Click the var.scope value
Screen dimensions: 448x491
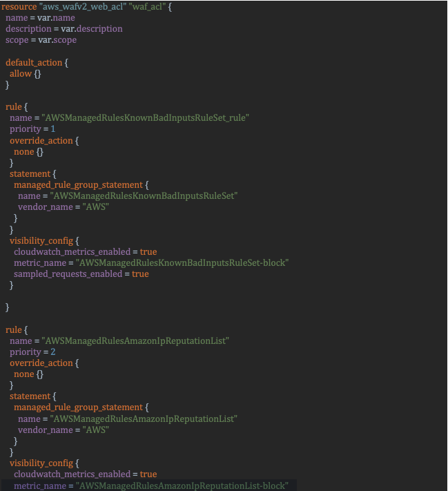tap(57, 40)
